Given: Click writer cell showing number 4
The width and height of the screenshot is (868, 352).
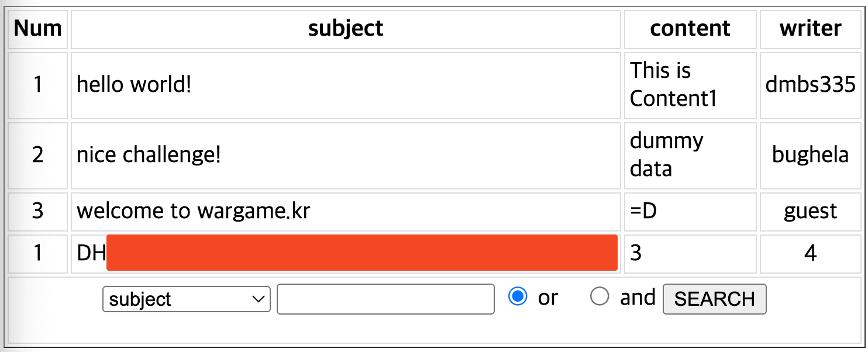Looking at the screenshot, I should (x=810, y=253).
